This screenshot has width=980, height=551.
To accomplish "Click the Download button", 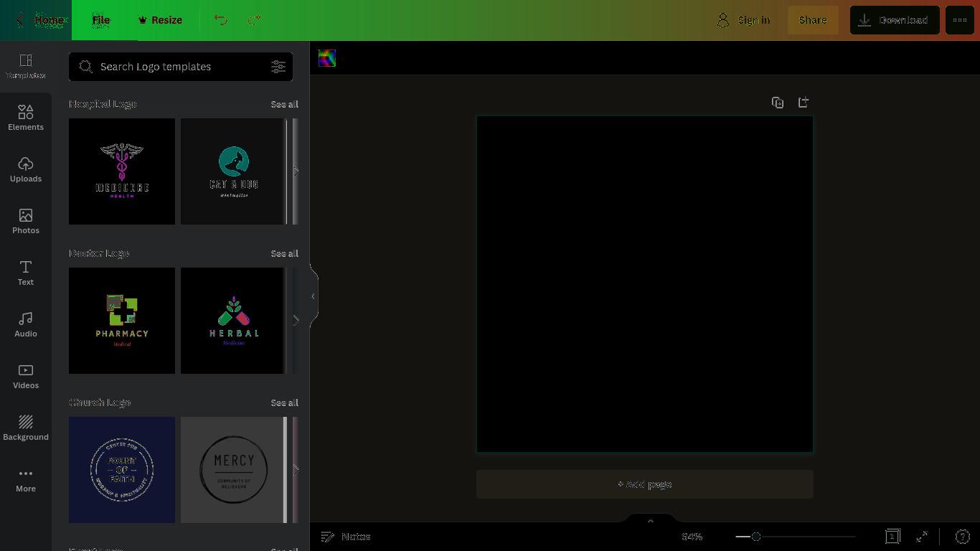I will coord(895,20).
